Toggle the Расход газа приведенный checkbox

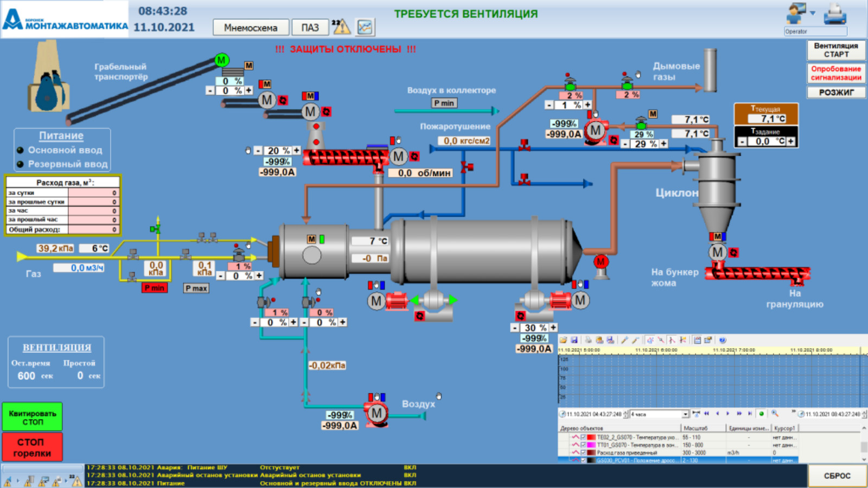pos(584,452)
